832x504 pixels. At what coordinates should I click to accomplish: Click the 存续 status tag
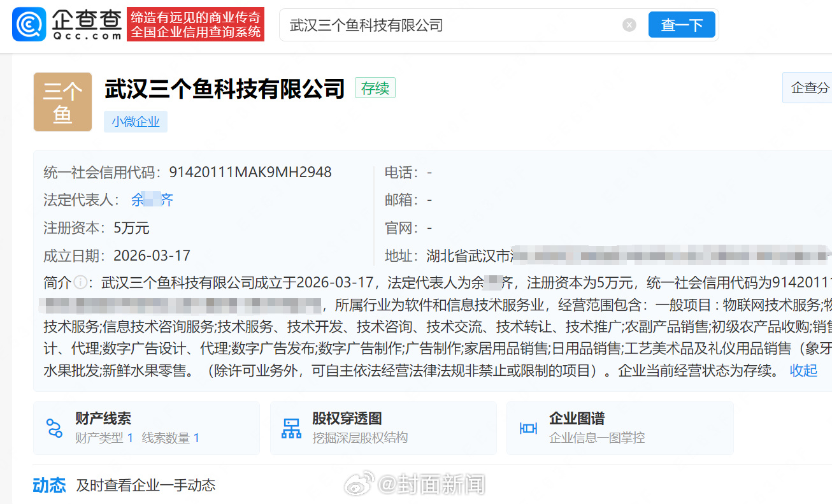pyautogui.click(x=375, y=88)
